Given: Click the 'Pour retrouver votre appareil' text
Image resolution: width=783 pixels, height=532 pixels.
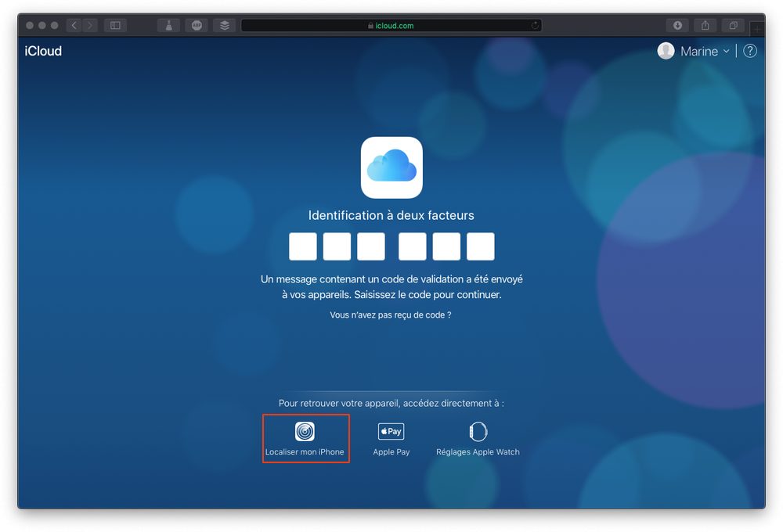Looking at the screenshot, I should coord(391,403).
